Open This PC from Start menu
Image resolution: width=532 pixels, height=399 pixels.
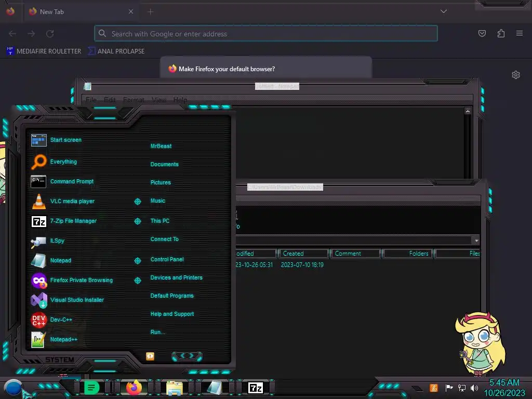(160, 221)
